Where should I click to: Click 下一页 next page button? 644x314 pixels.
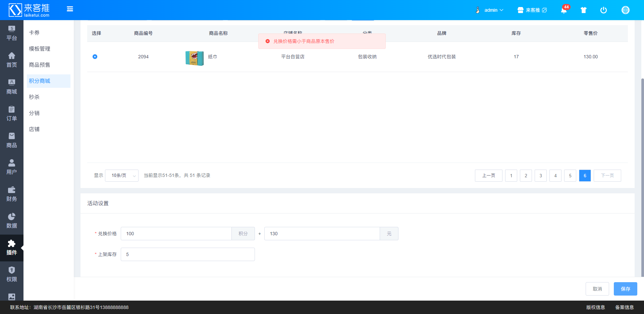607,176
